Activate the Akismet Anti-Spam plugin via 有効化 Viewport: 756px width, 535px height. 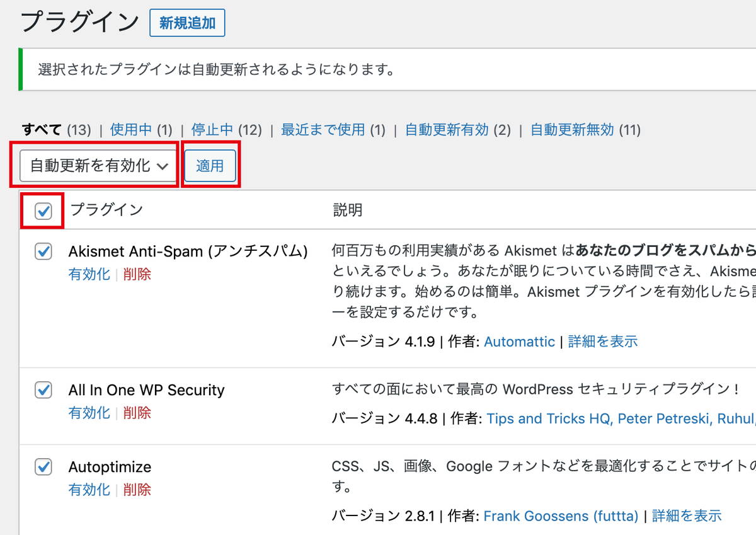click(89, 273)
